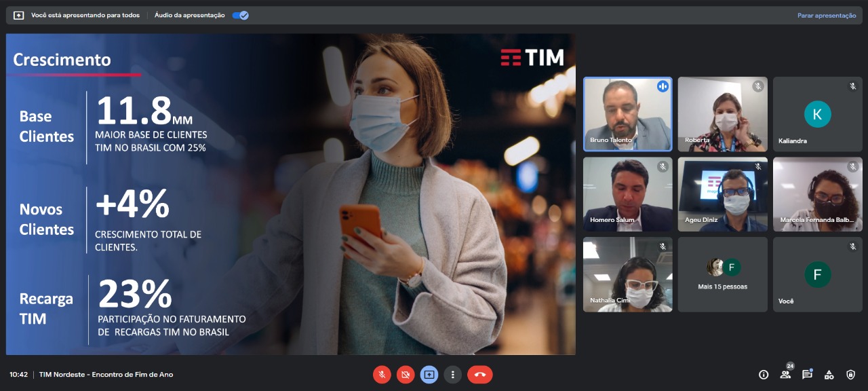The height and width of the screenshot is (391, 868).
Task: Open meeting details info icon
Action: pyautogui.click(x=764, y=375)
